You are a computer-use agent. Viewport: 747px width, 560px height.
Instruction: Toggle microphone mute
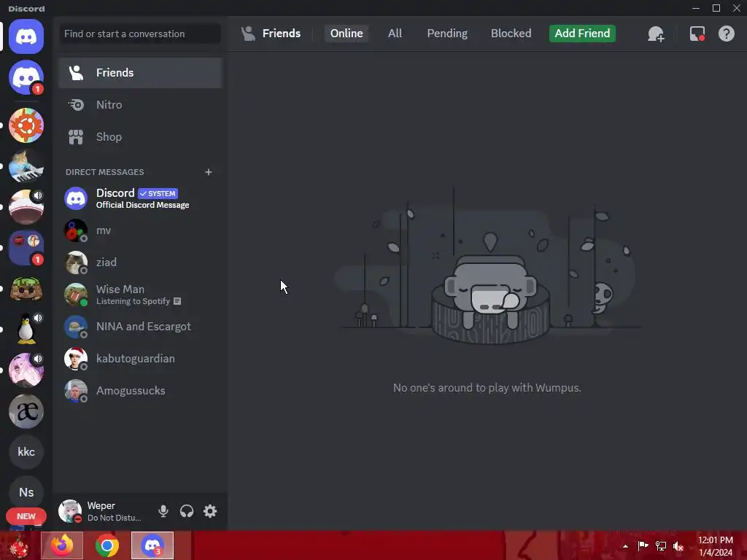(x=163, y=511)
